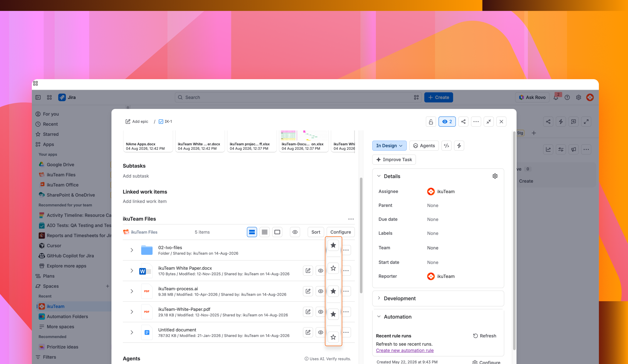Image resolution: width=628 pixels, height=364 pixels.
Task: Switch to the thumbnail view icon
Action: 277,232
